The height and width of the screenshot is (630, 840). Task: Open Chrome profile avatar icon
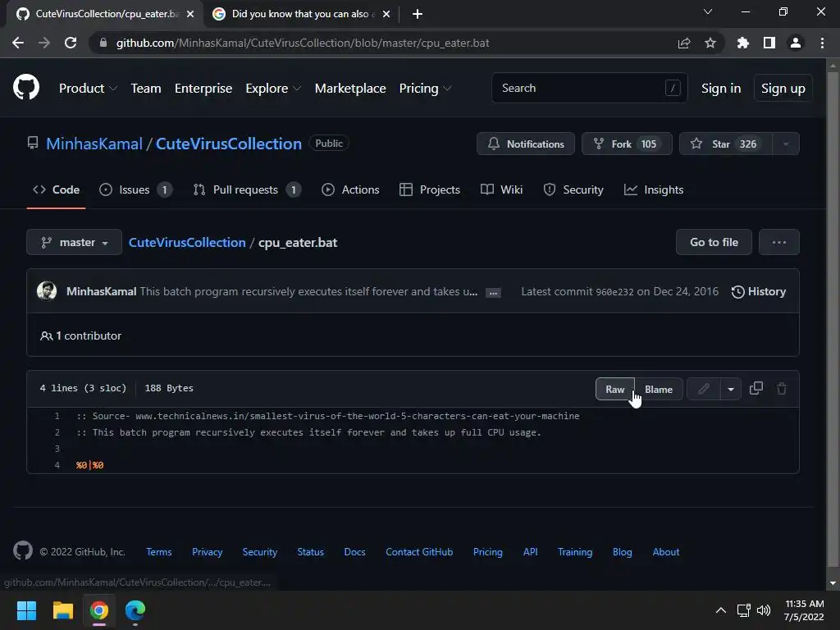pyautogui.click(x=796, y=43)
